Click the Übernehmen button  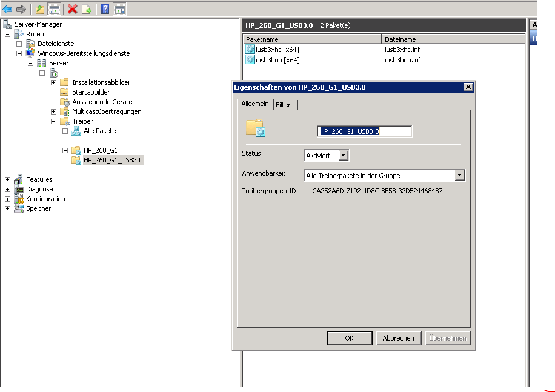(x=447, y=338)
